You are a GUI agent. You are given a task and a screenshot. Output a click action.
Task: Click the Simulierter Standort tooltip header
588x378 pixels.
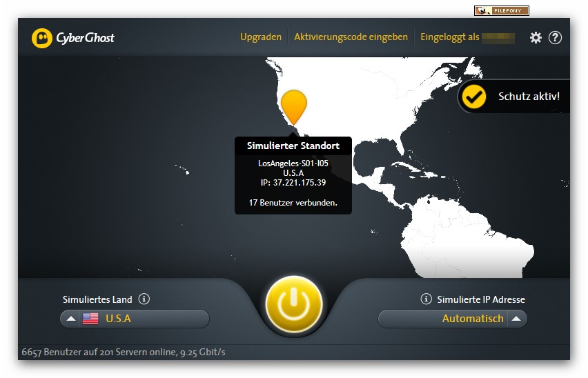pyautogui.click(x=293, y=146)
